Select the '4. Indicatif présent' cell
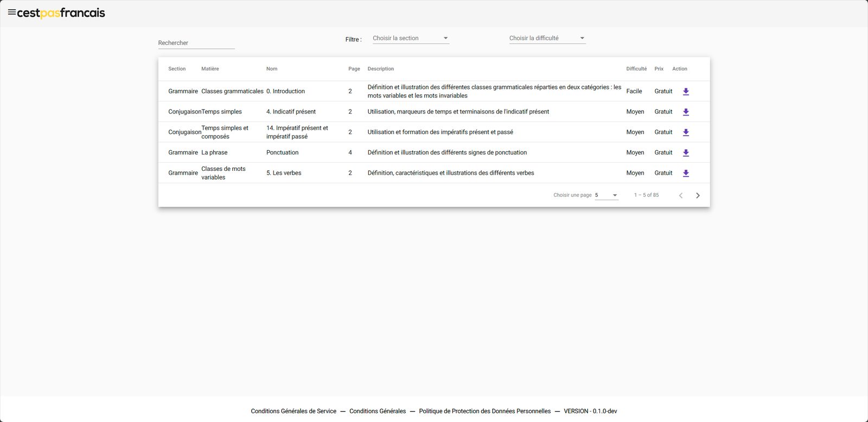 (291, 112)
